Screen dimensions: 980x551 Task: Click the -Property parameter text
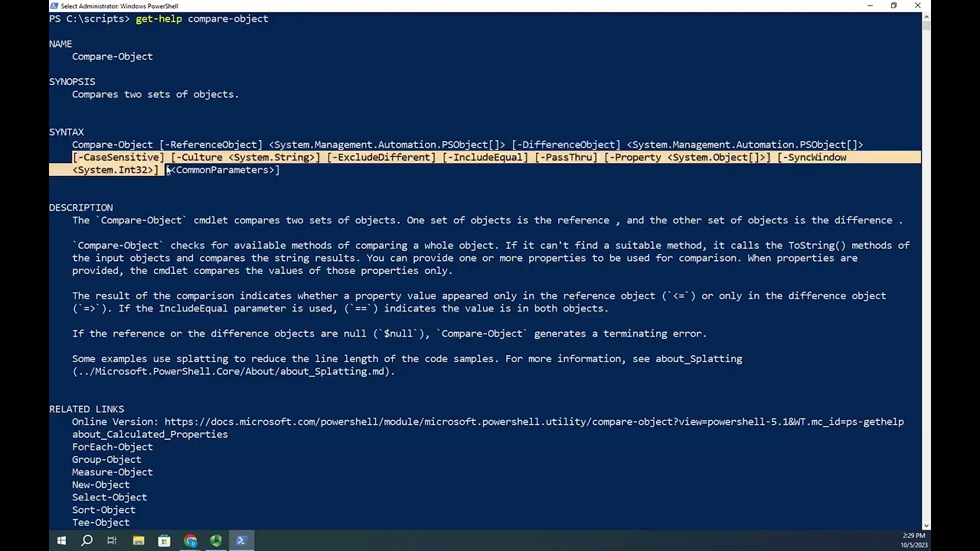(635, 157)
